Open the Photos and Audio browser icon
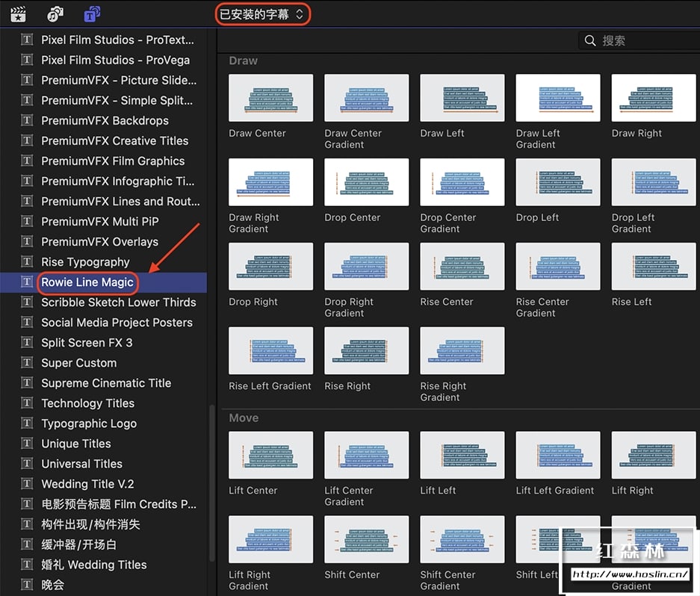The height and width of the screenshot is (596, 700). 55,14
